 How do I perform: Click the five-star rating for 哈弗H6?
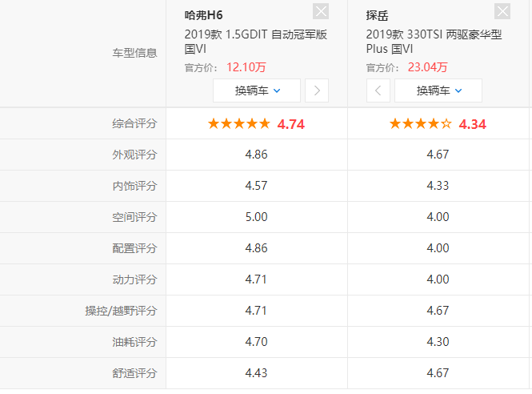[238, 124]
